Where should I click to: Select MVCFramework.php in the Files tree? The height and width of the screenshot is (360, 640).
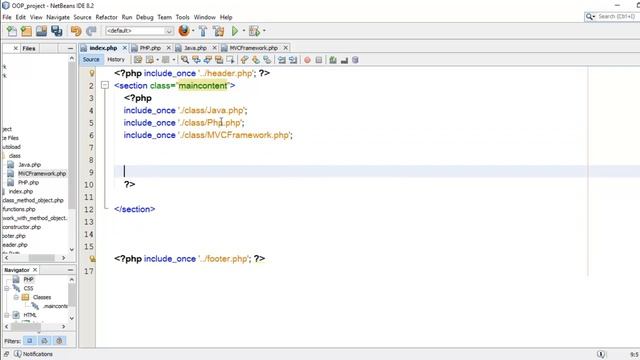tap(42, 173)
